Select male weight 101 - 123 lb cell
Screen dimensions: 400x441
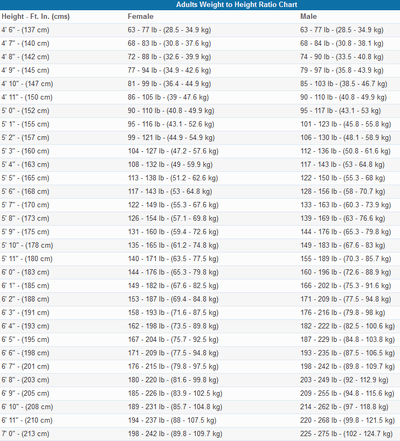point(346,124)
